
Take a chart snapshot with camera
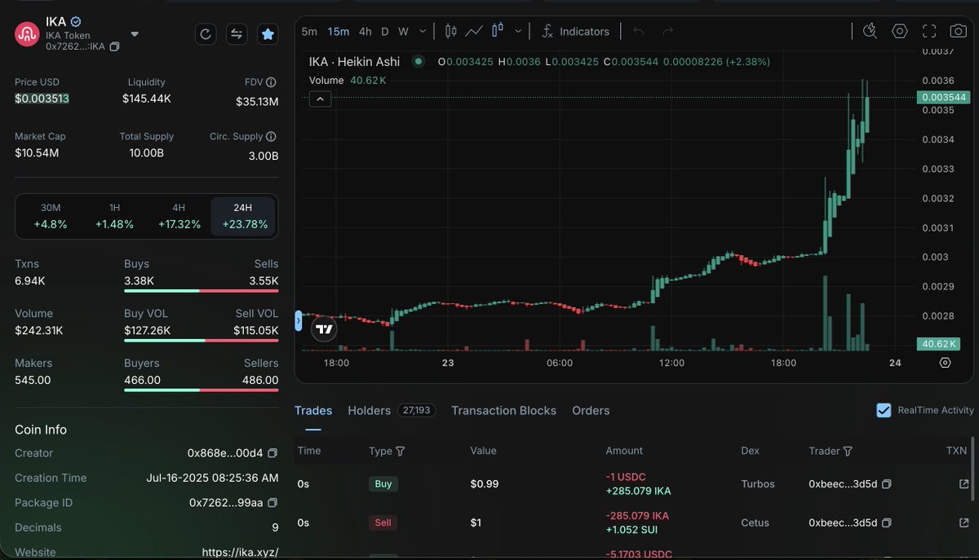(x=959, y=31)
